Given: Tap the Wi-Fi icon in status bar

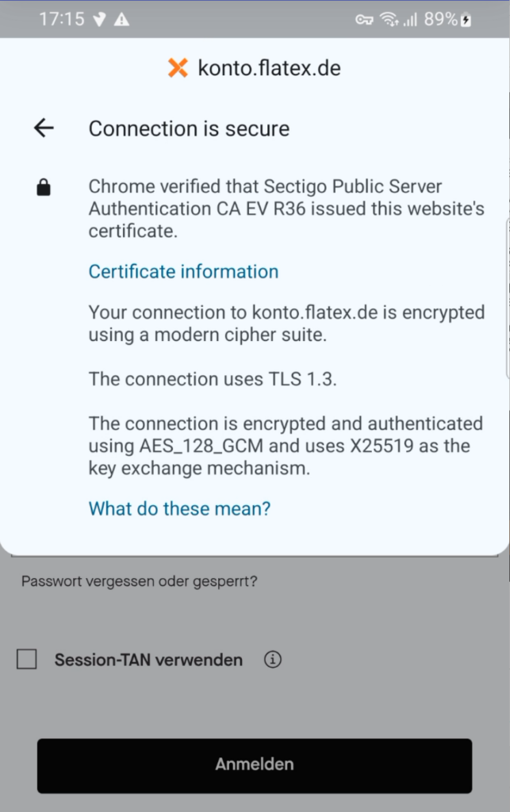Looking at the screenshot, I should click(389, 20).
